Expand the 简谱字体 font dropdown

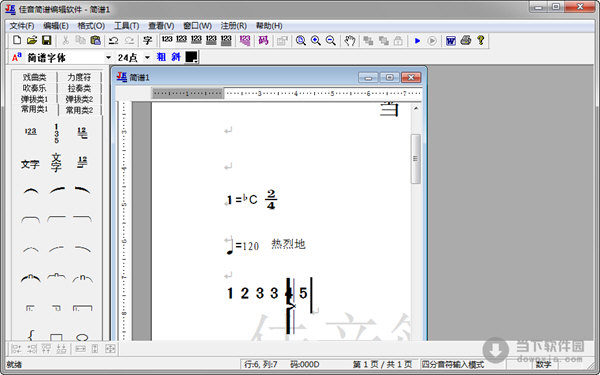pyautogui.click(x=108, y=57)
